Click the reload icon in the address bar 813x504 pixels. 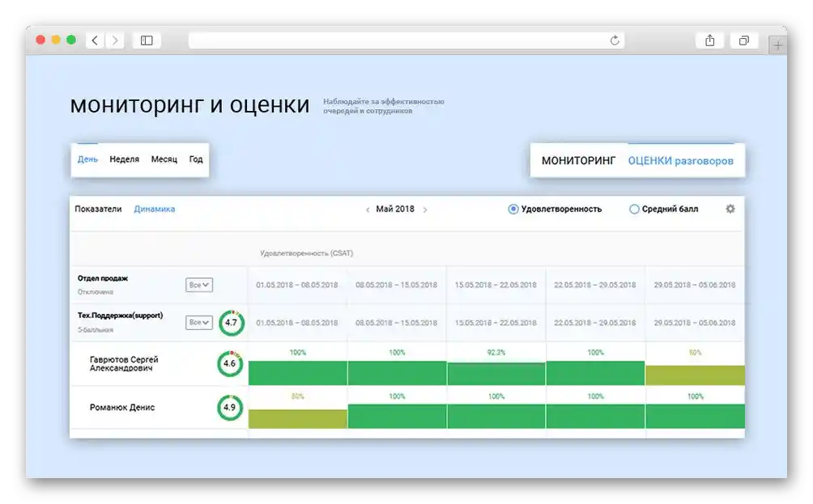[x=615, y=39]
